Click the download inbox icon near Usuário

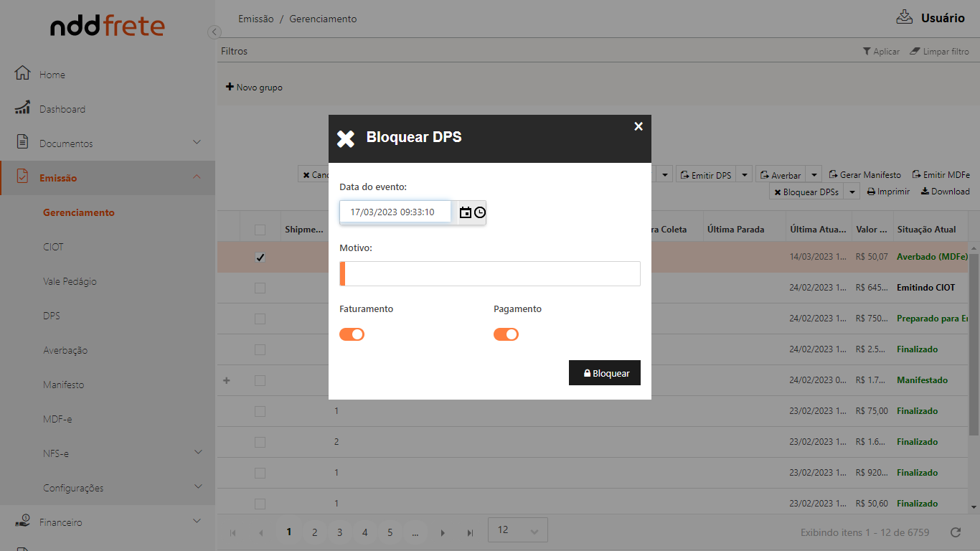point(904,17)
